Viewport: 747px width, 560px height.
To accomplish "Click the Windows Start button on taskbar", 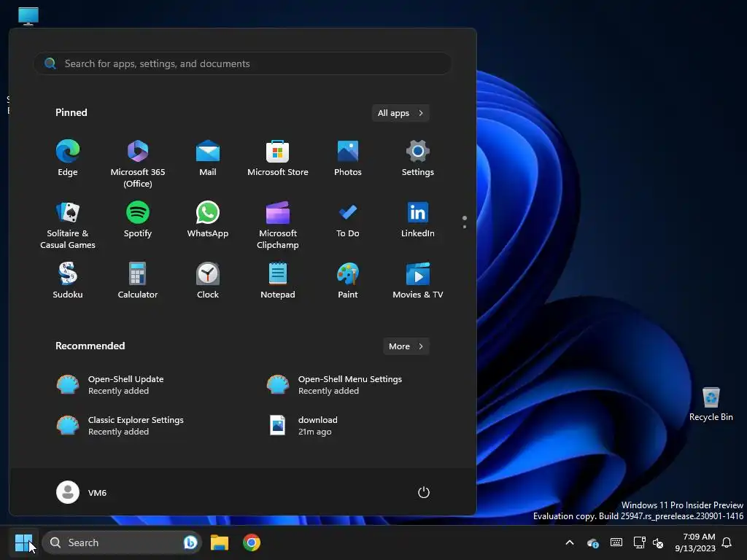I will tap(23, 542).
